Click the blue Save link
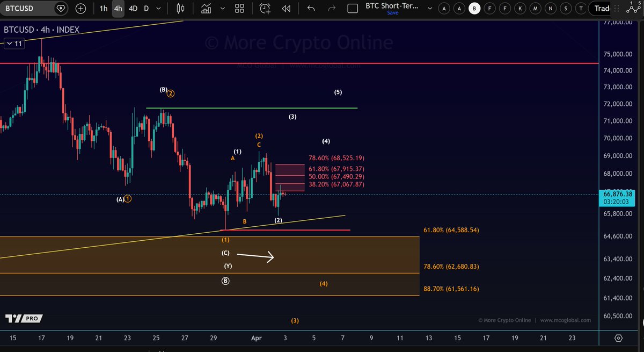The height and width of the screenshot is (352, 644). pos(393,13)
